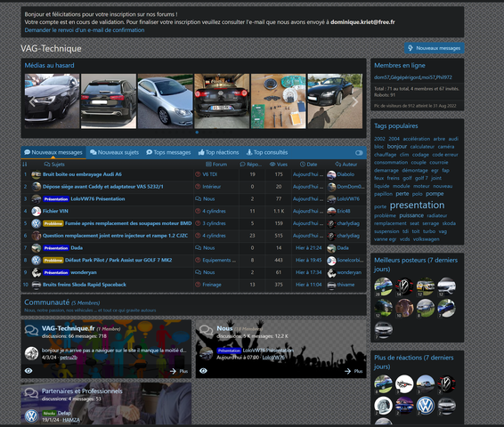Toggle the switch in the tabs bar
The image size is (504, 427).
coord(359,153)
